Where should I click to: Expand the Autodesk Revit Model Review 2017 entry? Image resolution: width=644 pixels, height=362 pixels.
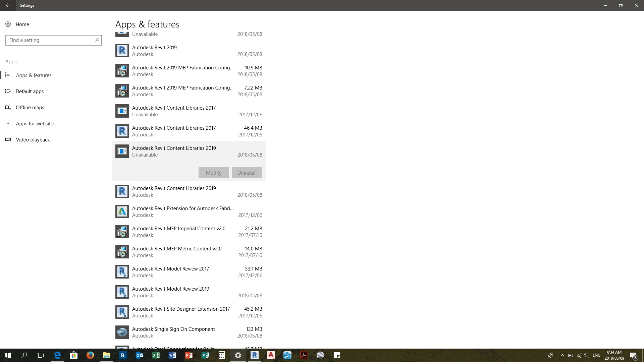click(189, 271)
